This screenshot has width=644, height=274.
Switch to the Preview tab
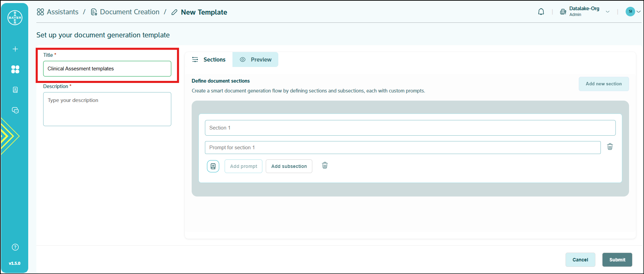pos(256,59)
